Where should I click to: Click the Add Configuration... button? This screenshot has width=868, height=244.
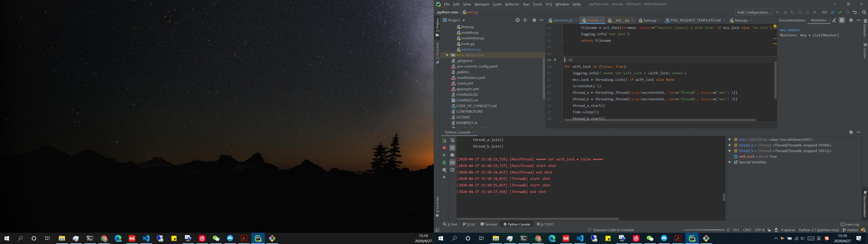[x=753, y=12]
